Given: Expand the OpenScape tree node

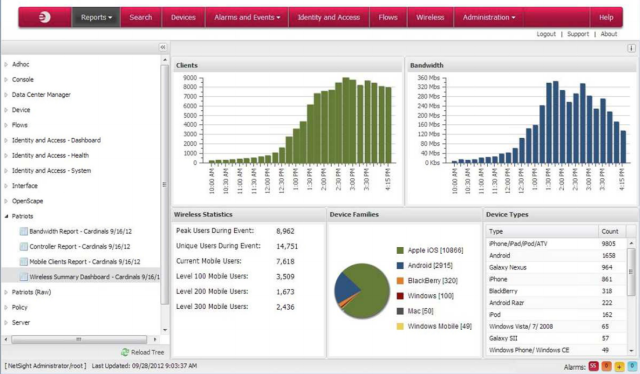Looking at the screenshot, I should click(x=6, y=201).
